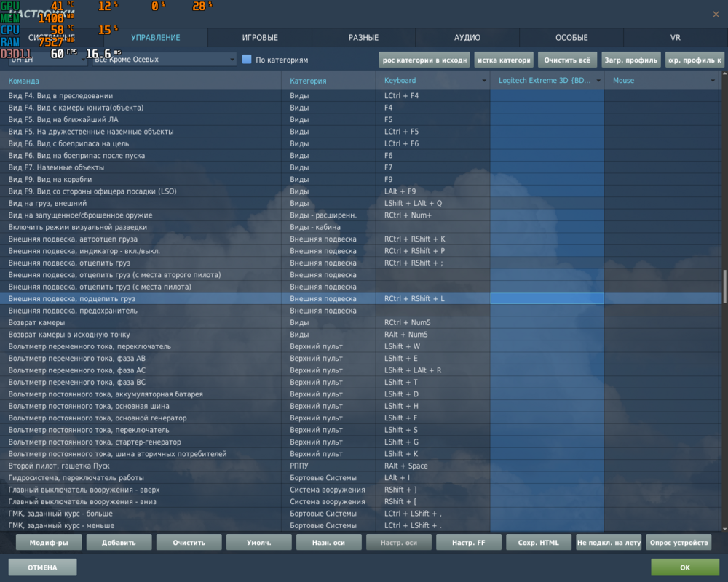The image size is (728, 582).
Task: Open force feedback settings via Настр. FF
Action: (469, 542)
